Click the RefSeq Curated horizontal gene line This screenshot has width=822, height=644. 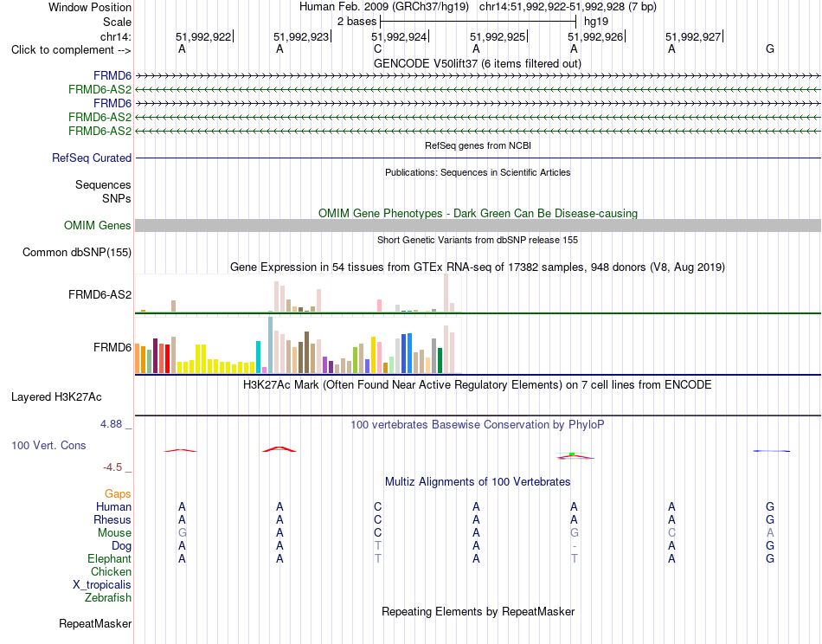(x=478, y=158)
